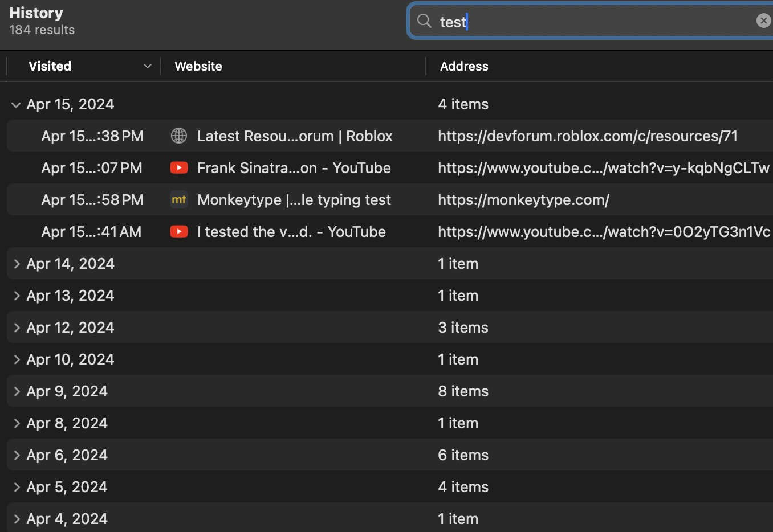773x532 pixels.
Task: Sort by the Website column header
Action: pyautogui.click(x=198, y=66)
